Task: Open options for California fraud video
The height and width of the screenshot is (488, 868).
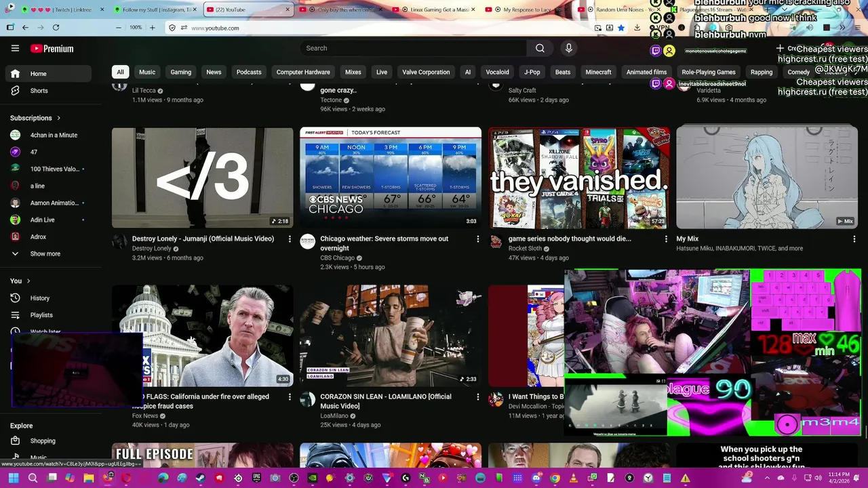Action: [x=290, y=397]
